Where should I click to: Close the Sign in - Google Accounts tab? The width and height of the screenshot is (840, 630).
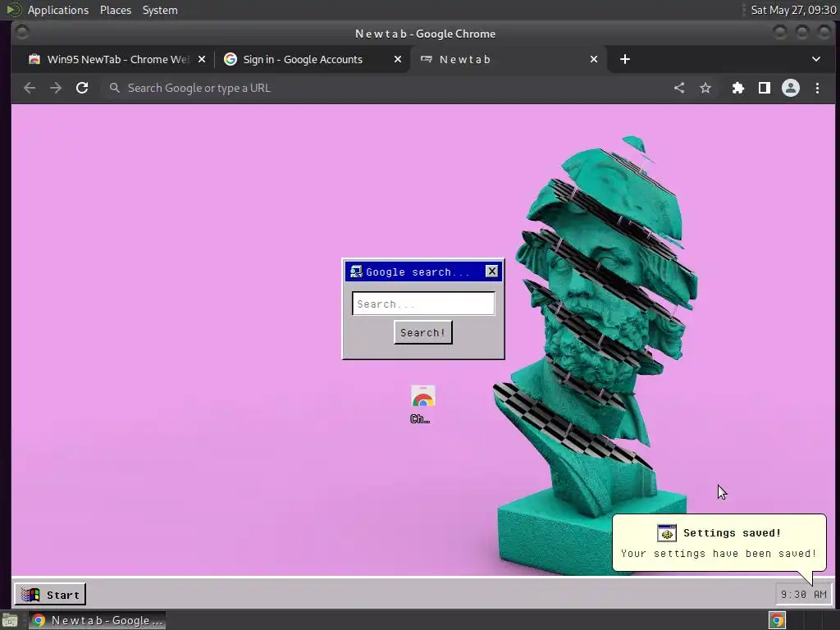point(398,59)
